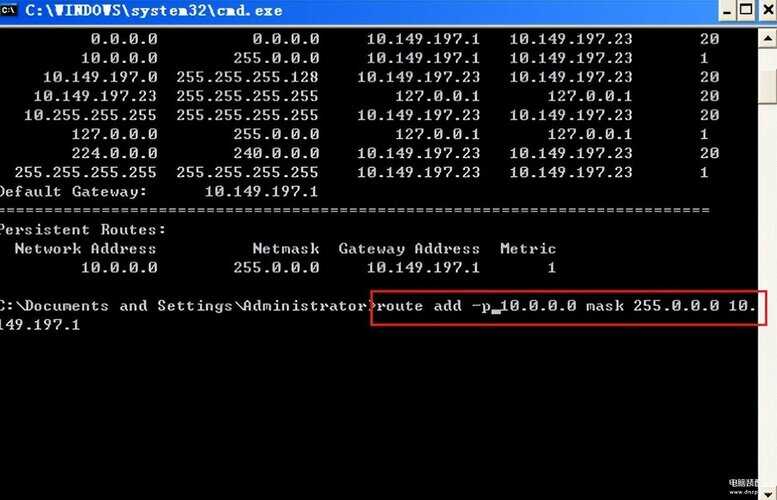Minimize the cmd.exe window

coord(727,11)
